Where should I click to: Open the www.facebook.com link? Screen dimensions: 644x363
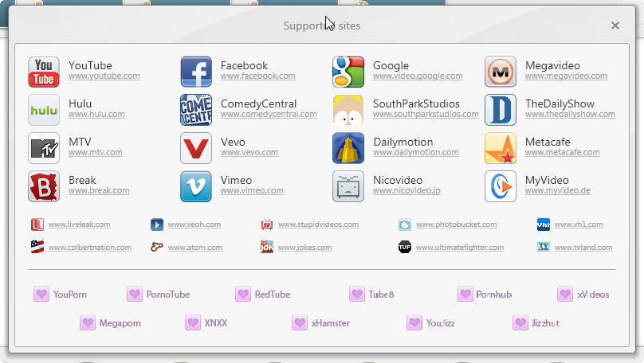[258, 76]
